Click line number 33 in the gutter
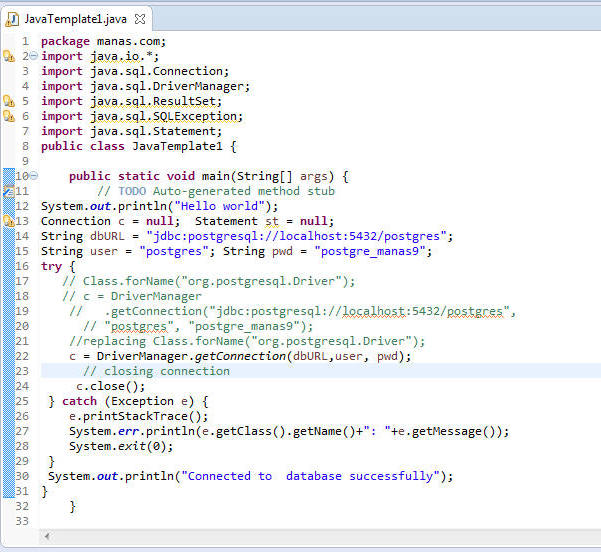This screenshot has height=552, width=601. point(22,521)
